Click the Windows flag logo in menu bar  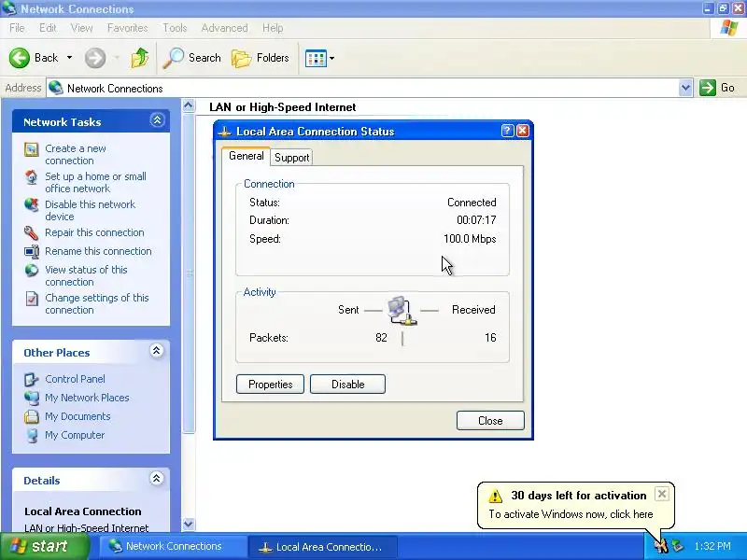pyautogui.click(x=729, y=28)
